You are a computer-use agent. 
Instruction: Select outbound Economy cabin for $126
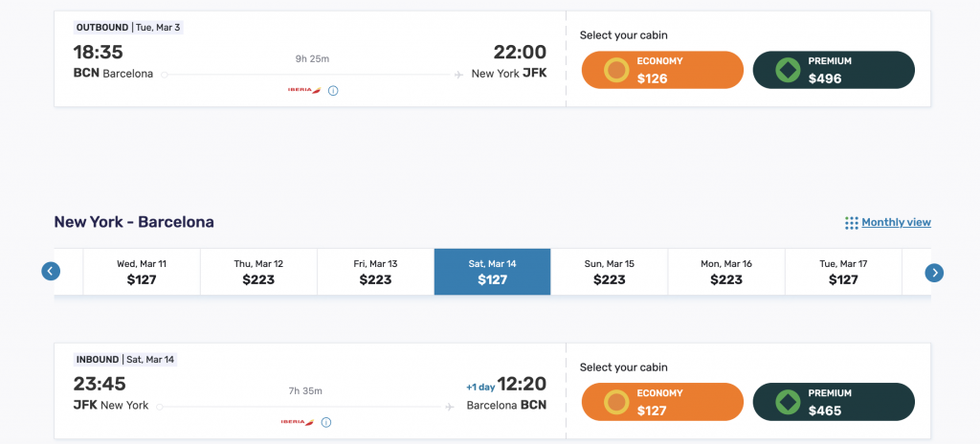pos(662,70)
